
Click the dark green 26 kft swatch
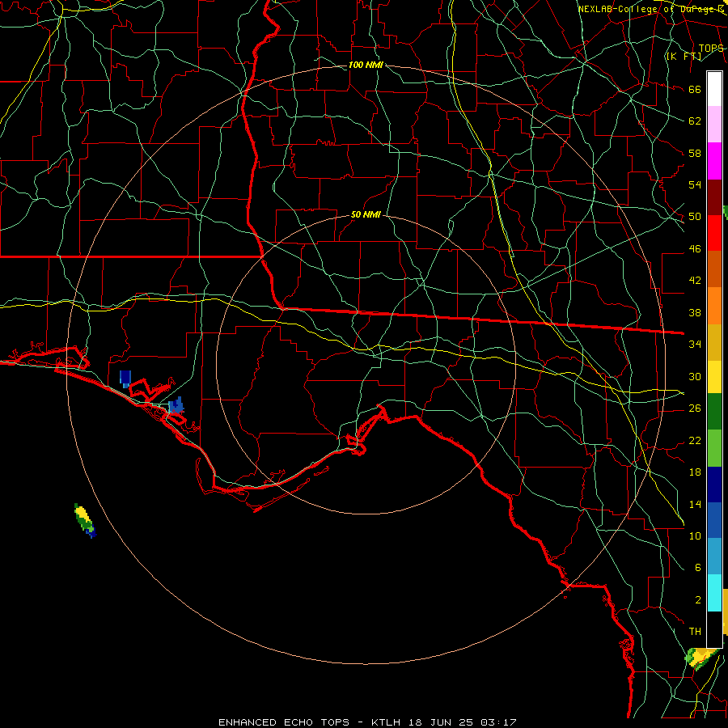714,411
